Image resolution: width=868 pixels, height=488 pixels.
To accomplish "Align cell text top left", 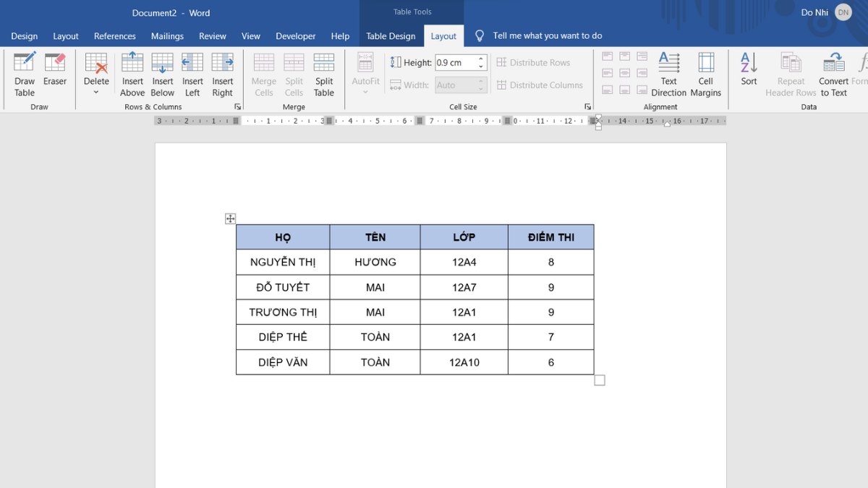I will tap(608, 56).
